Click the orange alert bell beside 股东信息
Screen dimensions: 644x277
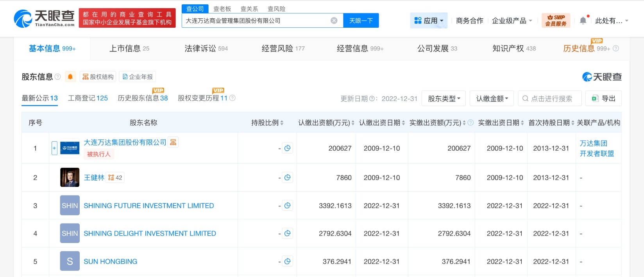[x=70, y=77]
